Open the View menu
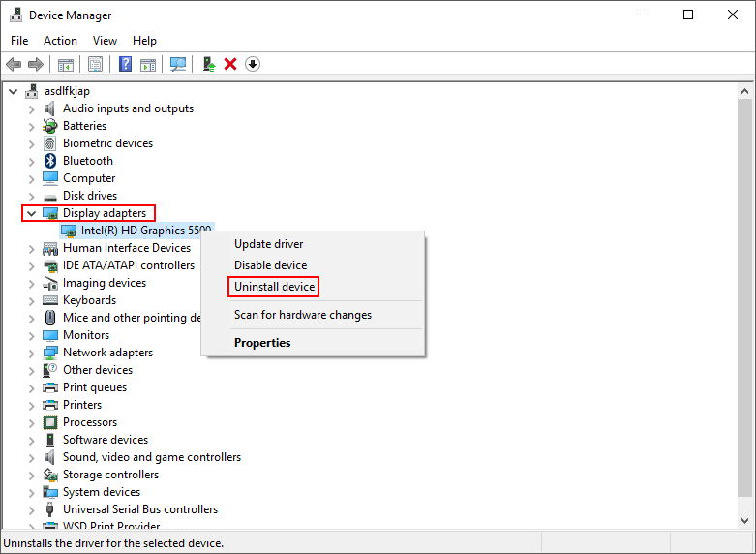The height and width of the screenshot is (554, 756). pos(105,41)
